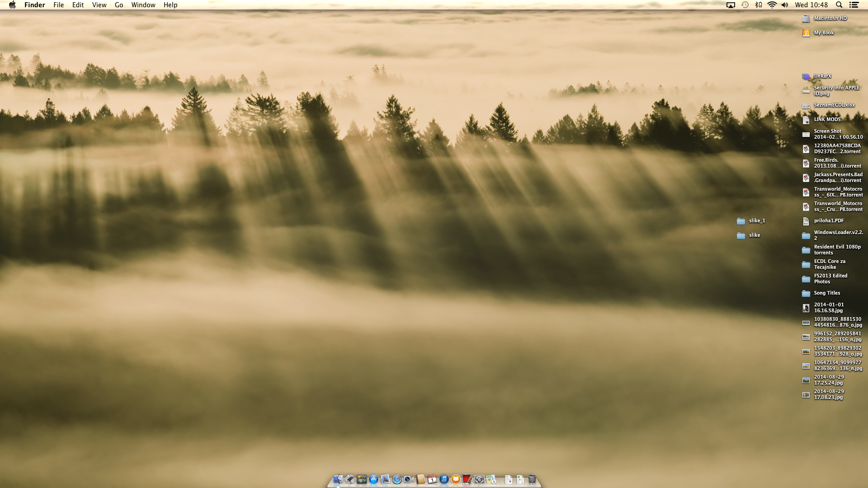Image resolution: width=868 pixels, height=488 pixels.
Task: Select the 1548203_89829302 jpg image
Action: pyautogui.click(x=833, y=351)
